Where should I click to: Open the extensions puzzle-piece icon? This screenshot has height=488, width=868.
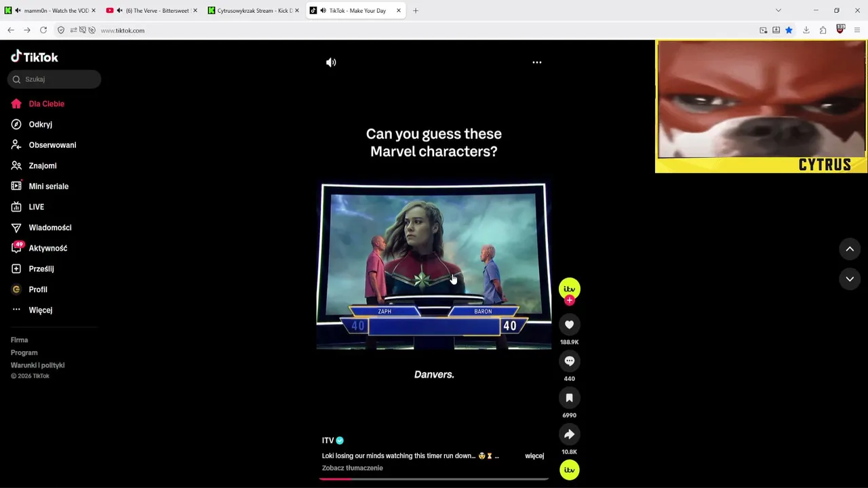click(823, 30)
